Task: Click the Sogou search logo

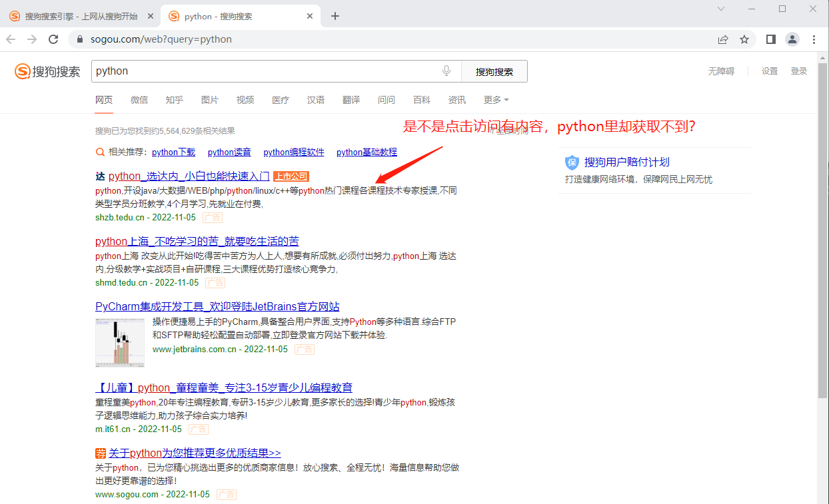Action: click(48, 71)
